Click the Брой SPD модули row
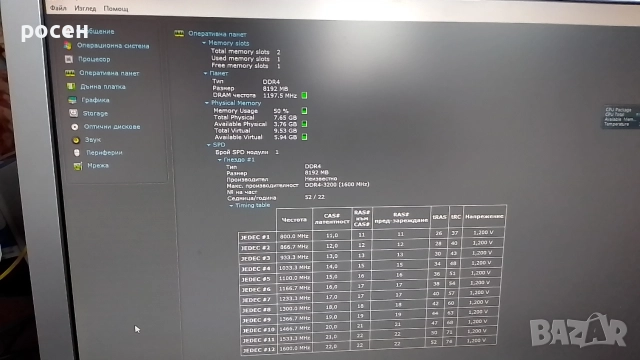The width and height of the screenshot is (640, 360). coord(247,152)
